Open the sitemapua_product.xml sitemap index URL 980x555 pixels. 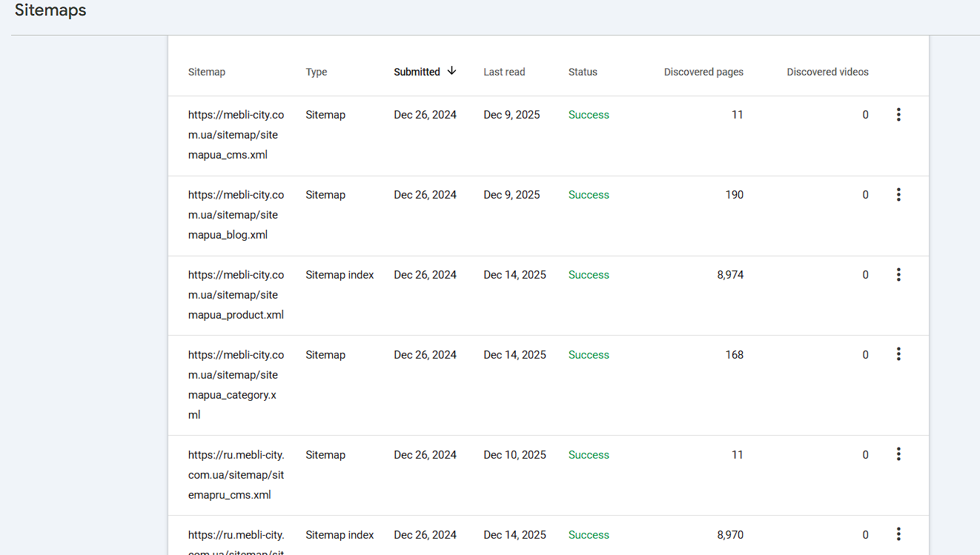236,295
